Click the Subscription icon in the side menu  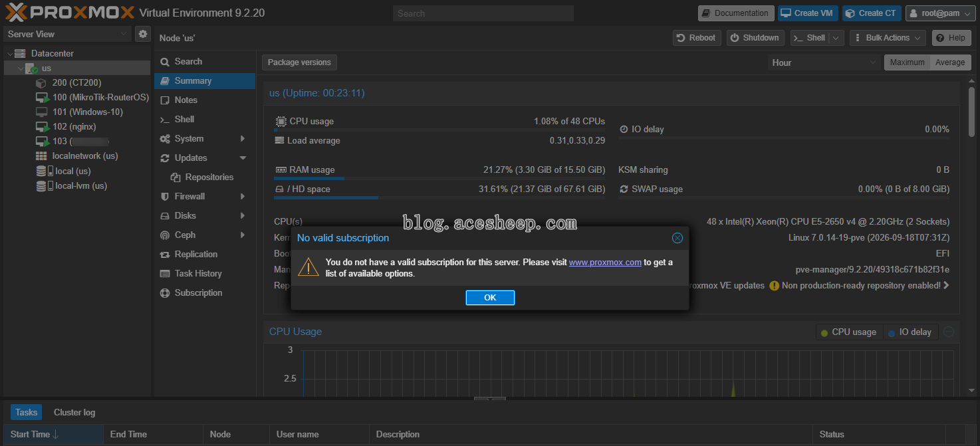pyautogui.click(x=165, y=293)
